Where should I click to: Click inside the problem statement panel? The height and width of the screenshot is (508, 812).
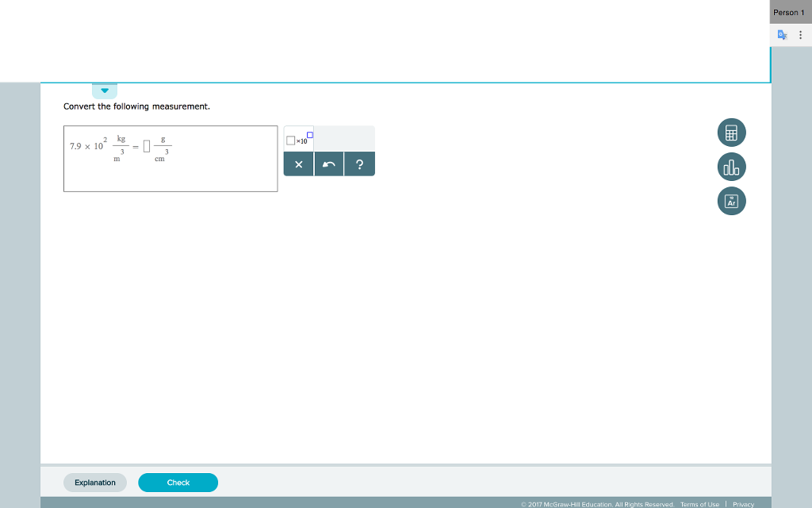(170, 159)
